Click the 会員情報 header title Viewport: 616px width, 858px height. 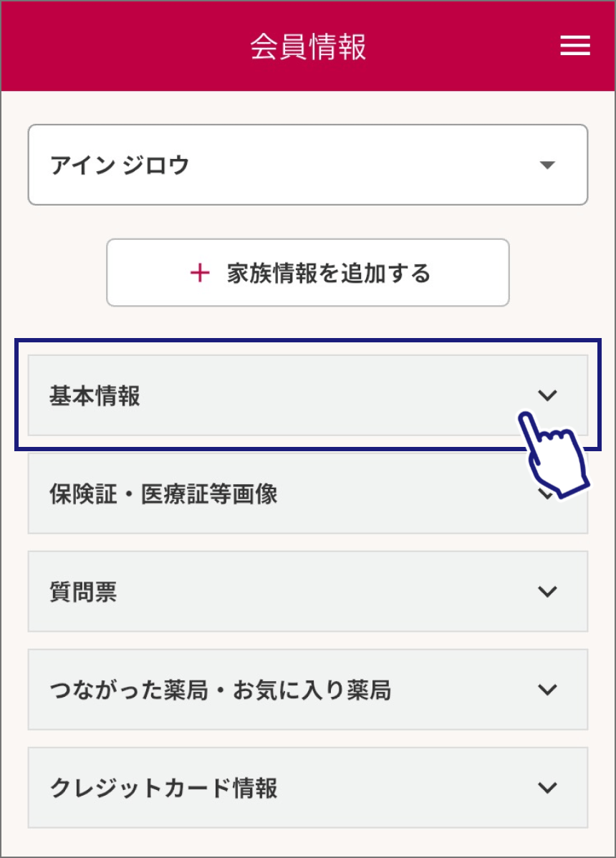pos(308,47)
